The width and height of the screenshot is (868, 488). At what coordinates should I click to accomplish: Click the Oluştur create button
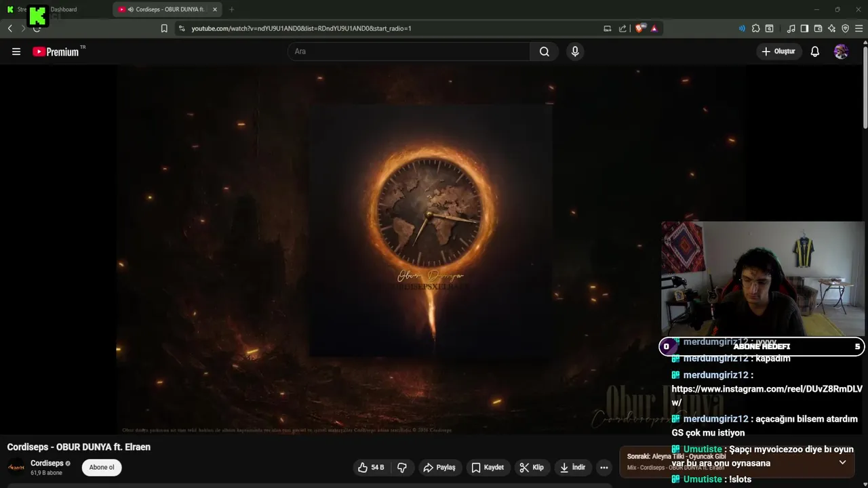coord(778,52)
